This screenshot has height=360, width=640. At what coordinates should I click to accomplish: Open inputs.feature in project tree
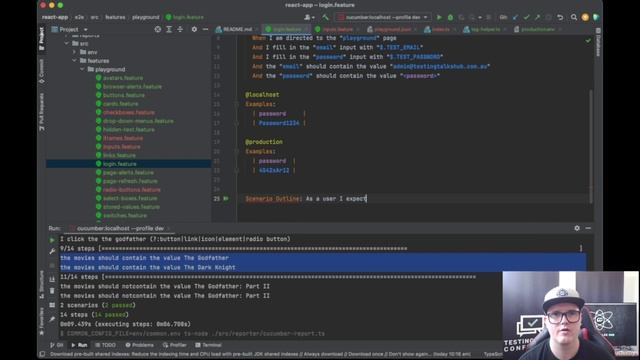pos(122,147)
